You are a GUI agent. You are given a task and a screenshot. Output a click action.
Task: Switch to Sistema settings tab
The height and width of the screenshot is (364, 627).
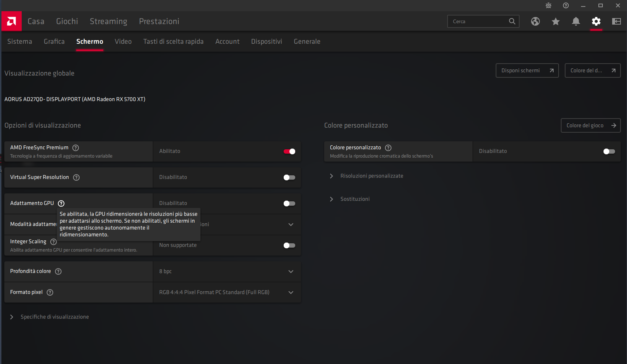[x=20, y=41]
